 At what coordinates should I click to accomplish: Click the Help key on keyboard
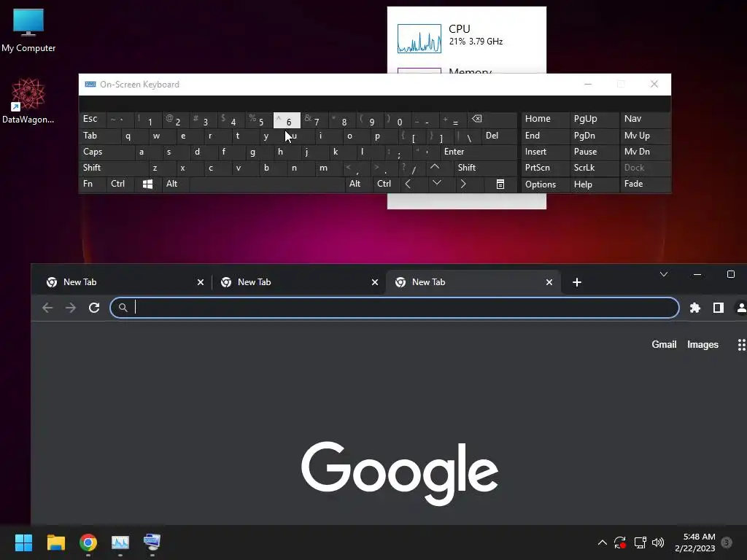pyautogui.click(x=594, y=184)
